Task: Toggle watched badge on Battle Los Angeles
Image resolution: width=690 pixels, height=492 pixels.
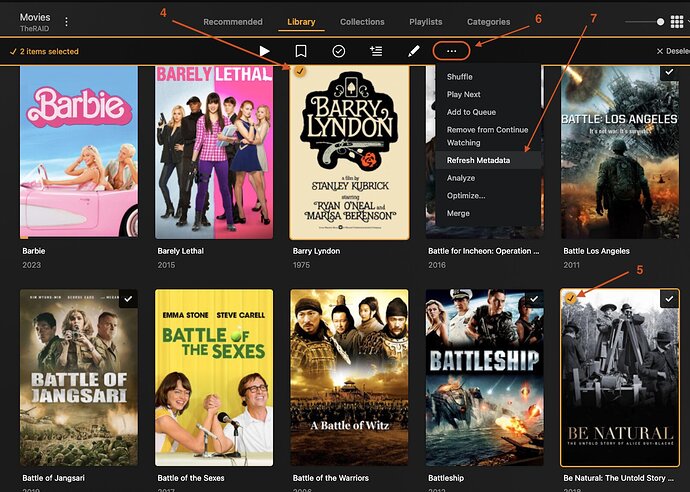Action: (x=669, y=72)
